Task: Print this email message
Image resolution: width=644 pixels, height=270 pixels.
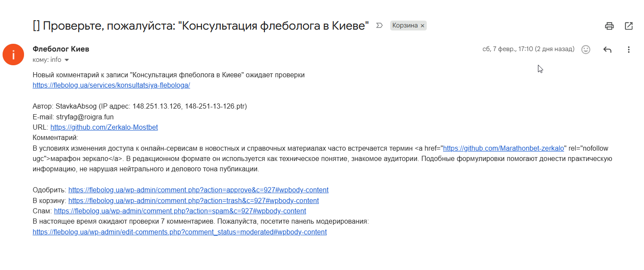Action: pyautogui.click(x=609, y=26)
